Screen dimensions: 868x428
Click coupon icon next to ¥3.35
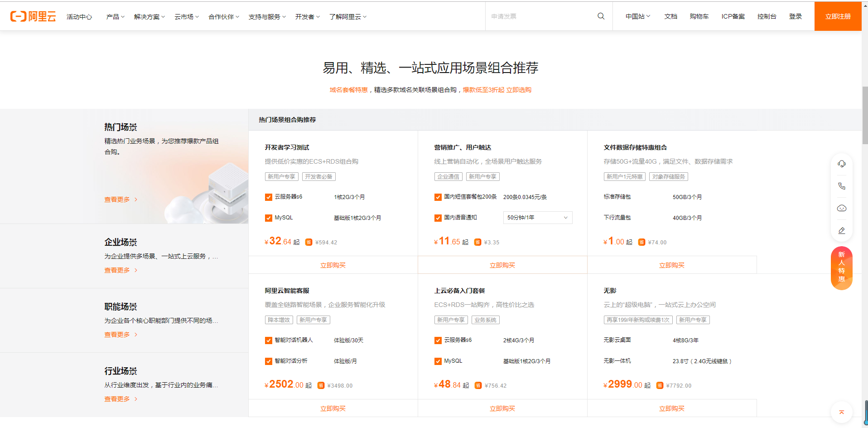click(477, 242)
